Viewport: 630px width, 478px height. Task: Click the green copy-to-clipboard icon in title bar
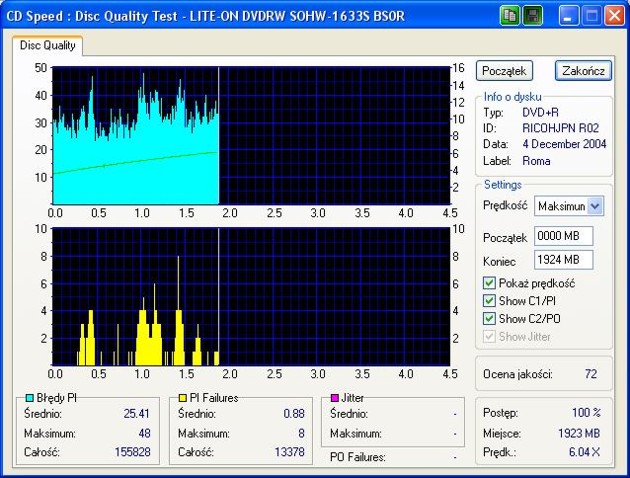(x=510, y=16)
